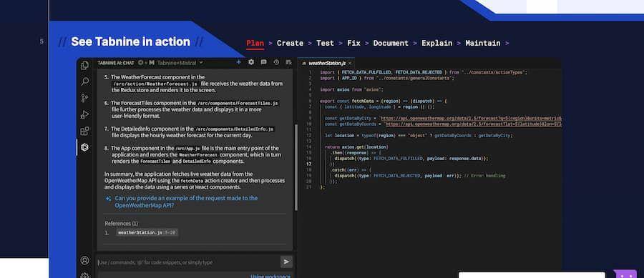Open the chat feedback speech-bubble icon
The height and width of the screenshot is (278, 644).
click(263, 62)
